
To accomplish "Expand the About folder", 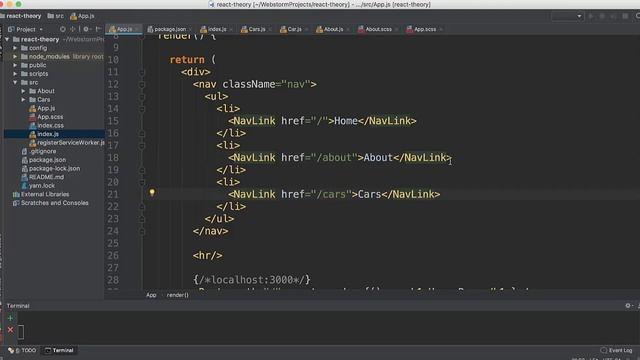I will pos(23,91).
